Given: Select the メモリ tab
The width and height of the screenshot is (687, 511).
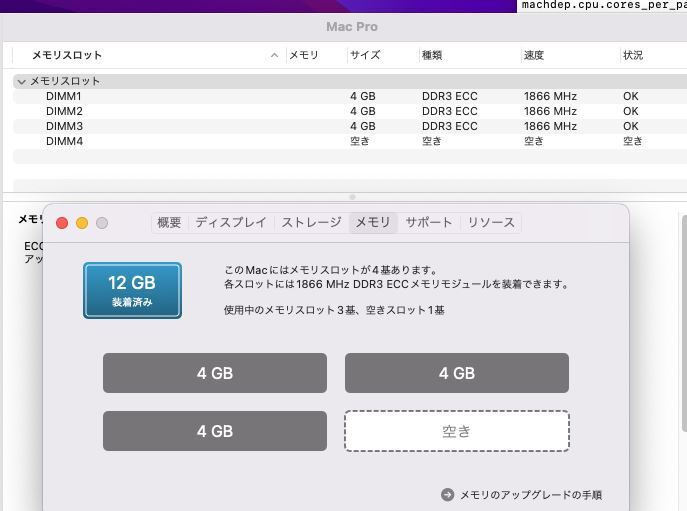Looking at the screenshot, I should pyautogui.click(x=373, y=223).
